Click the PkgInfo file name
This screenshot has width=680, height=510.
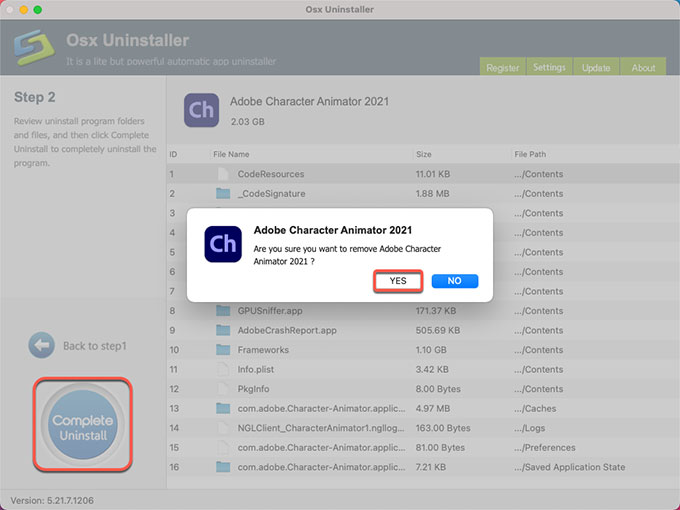(x=253, y=389)
